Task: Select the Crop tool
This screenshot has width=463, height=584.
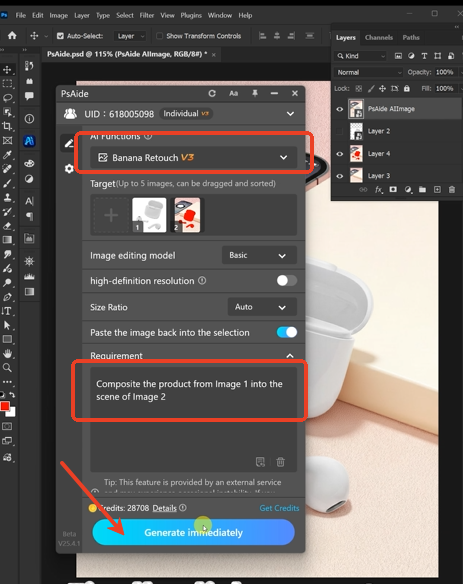Action: click(x=7, y=126)
